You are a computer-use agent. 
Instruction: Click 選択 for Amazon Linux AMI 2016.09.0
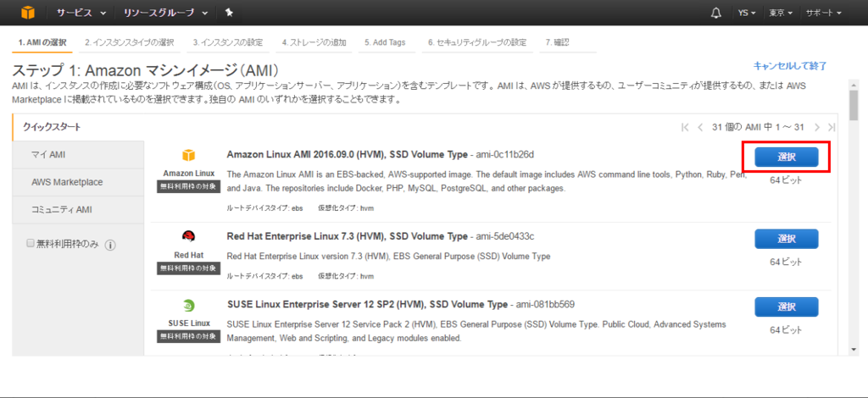click(786, 157)
